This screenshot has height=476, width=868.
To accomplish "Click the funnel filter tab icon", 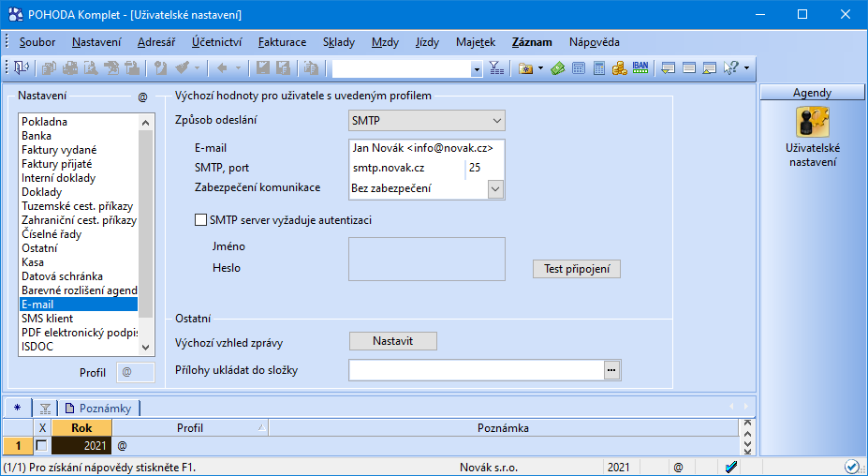I will point(45,409).
